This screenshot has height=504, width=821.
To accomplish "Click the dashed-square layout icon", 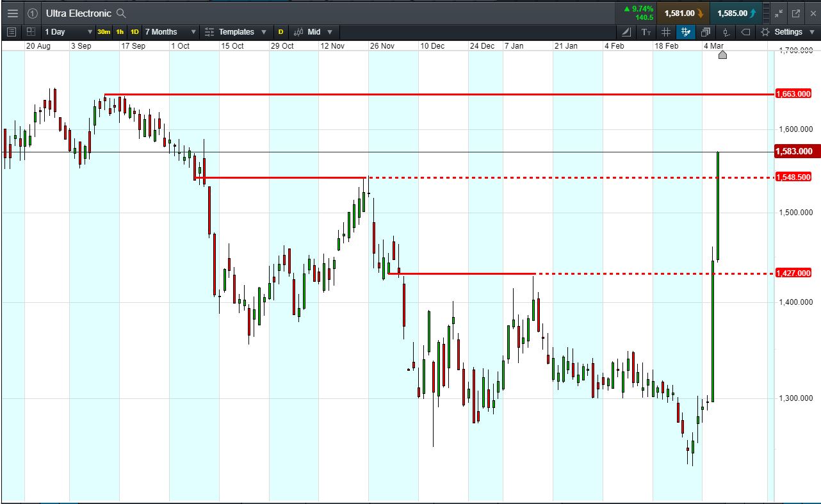I will (31, 31).
